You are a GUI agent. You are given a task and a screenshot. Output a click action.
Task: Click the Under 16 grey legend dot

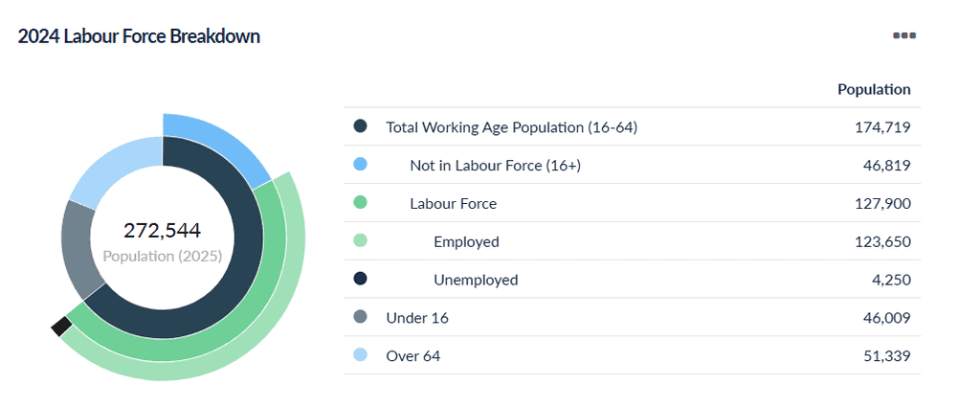(x=360, y=317)
